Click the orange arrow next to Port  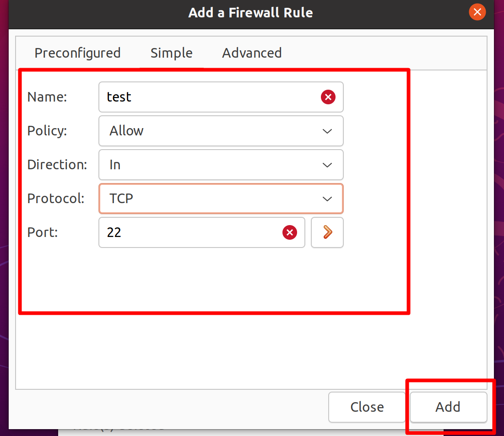(x=327, y=232)
